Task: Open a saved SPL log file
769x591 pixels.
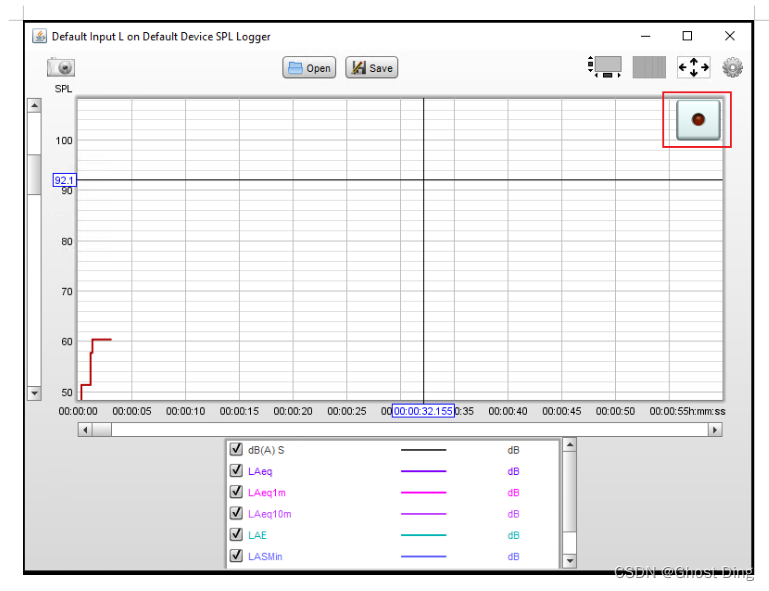Action: tap(309, 68)
